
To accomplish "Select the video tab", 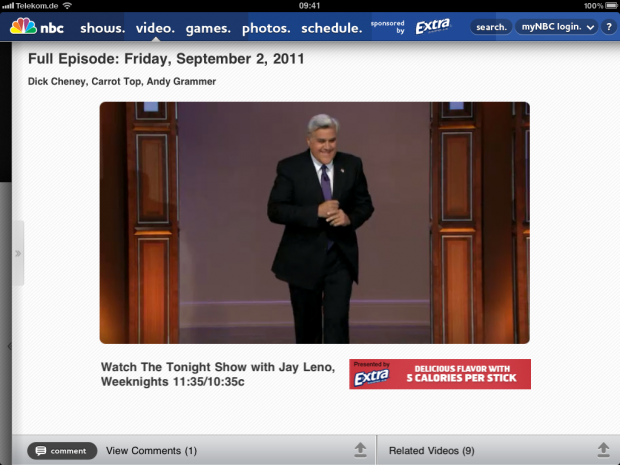I will click(155, 28).
